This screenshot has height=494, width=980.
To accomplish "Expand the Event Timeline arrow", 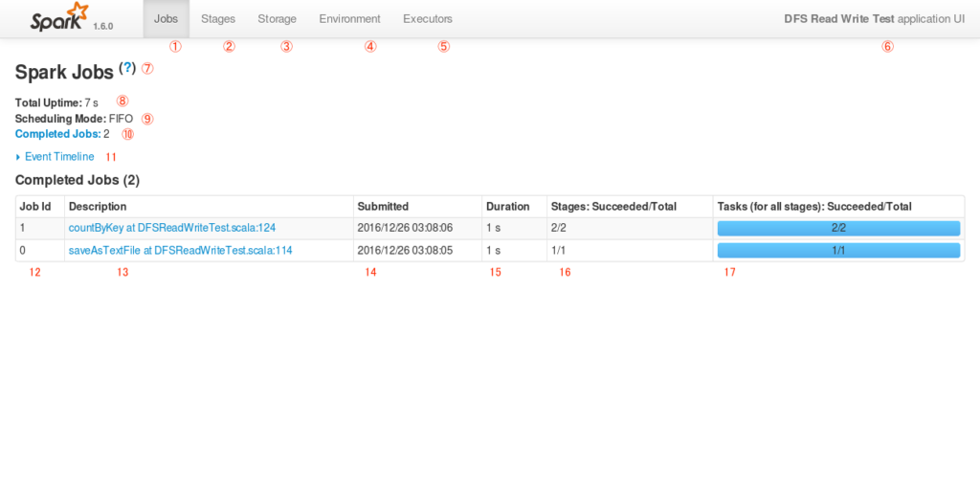I will pos(18,157).
